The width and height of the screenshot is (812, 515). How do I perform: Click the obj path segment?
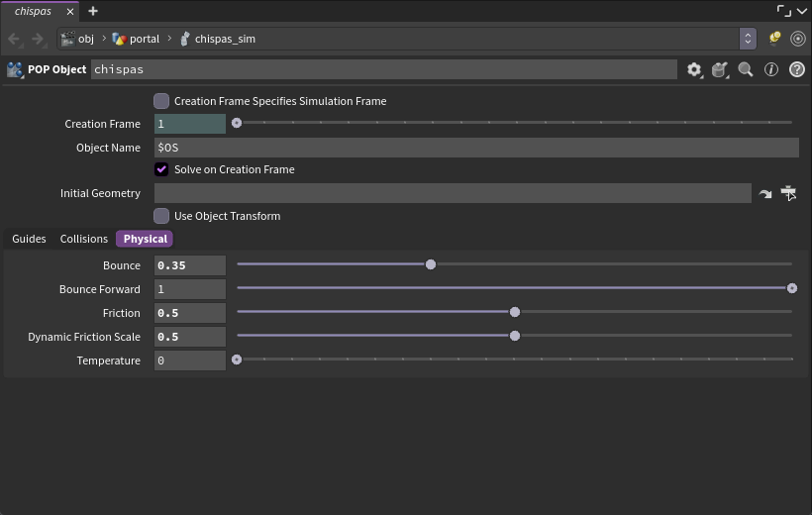click(x=86, y=39)
